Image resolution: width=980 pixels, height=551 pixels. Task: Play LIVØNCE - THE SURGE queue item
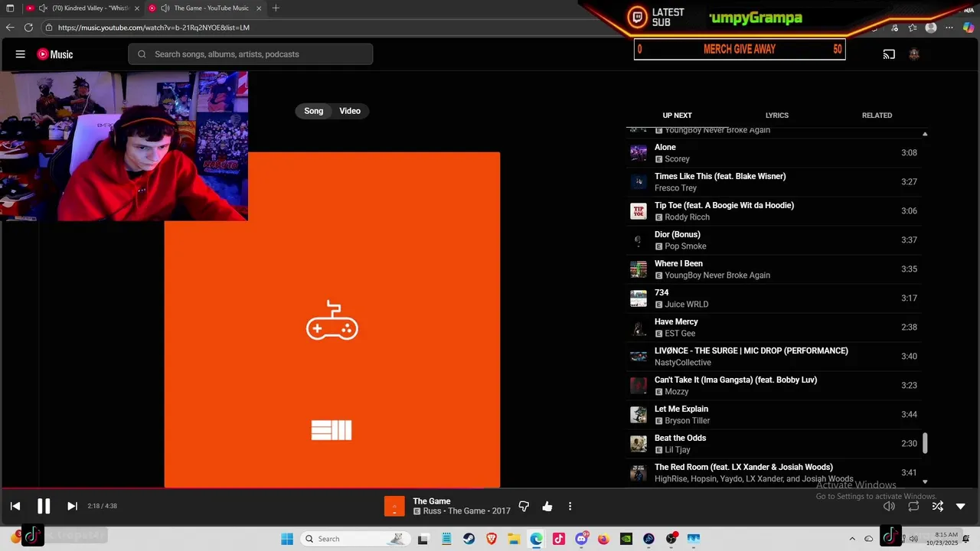[x=773, y=357]
